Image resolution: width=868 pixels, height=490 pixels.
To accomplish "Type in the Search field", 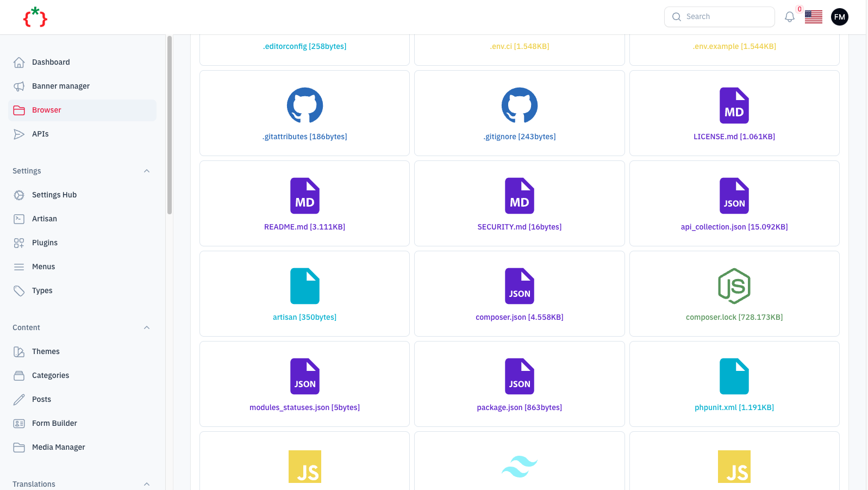I will pyautogui.click(x=719, y=17).
